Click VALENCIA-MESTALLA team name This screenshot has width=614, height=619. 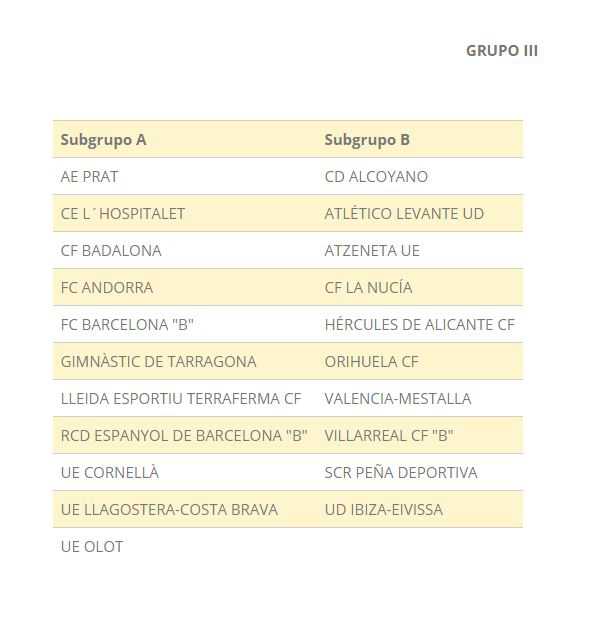click(398, 399)
